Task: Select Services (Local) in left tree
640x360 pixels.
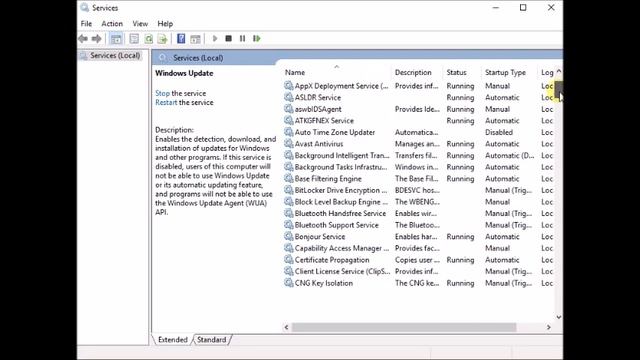Action: coord(115,56)
